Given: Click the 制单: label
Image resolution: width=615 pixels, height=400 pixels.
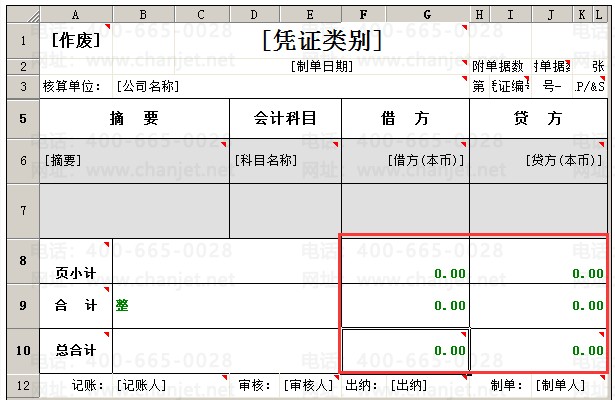Looking at the screenshot, I should [x=506, y=385].
